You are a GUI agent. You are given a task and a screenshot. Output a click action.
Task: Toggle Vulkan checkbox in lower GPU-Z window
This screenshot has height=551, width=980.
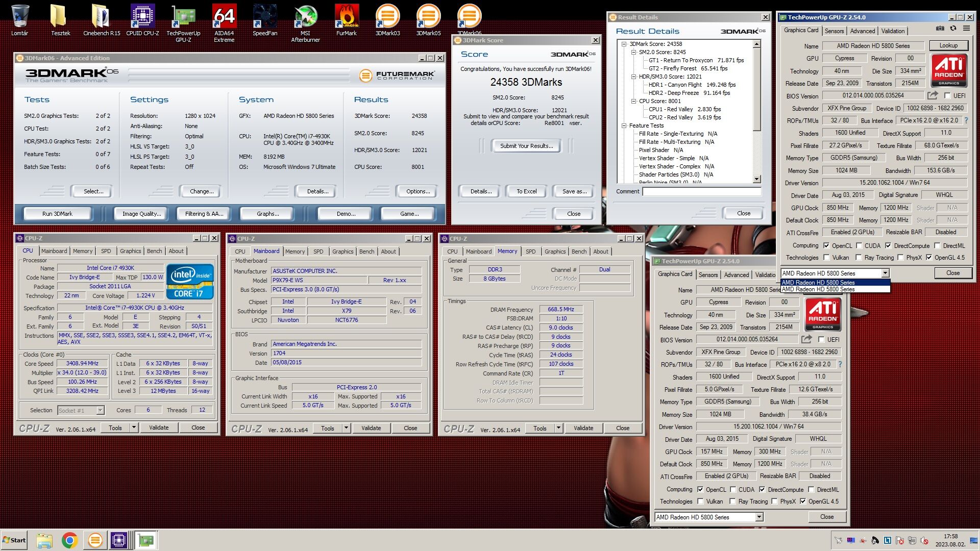(x=700, y=502)
